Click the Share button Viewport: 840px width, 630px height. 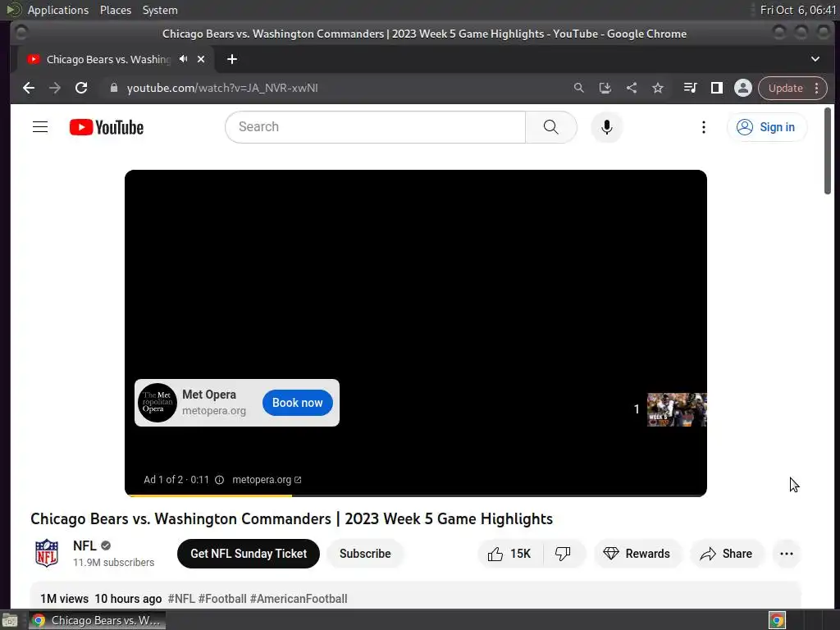pyautogui.click(x=727, y=554)
